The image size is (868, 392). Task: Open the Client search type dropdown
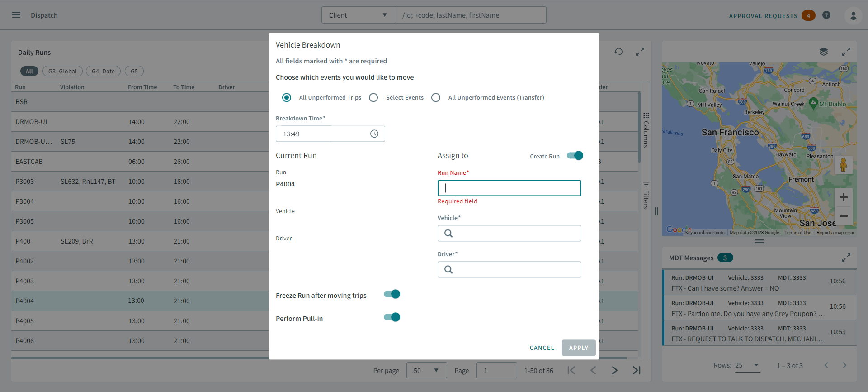[358, 15]
